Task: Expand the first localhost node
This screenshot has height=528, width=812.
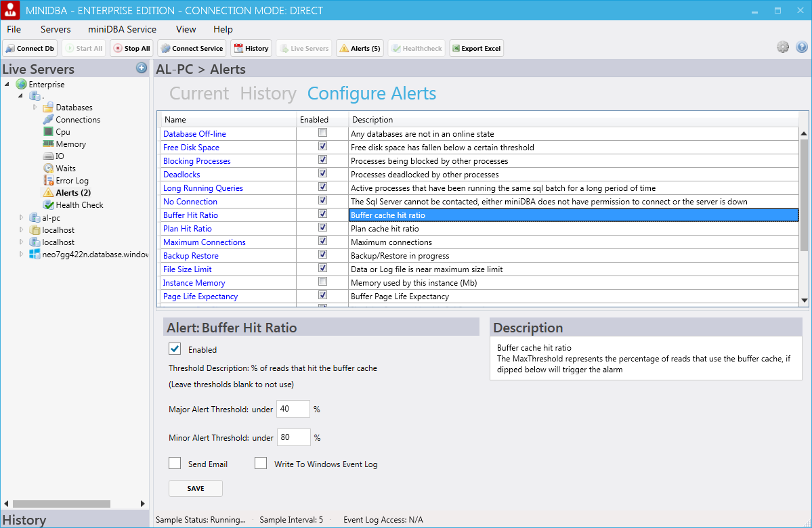Action: (21, 230)
